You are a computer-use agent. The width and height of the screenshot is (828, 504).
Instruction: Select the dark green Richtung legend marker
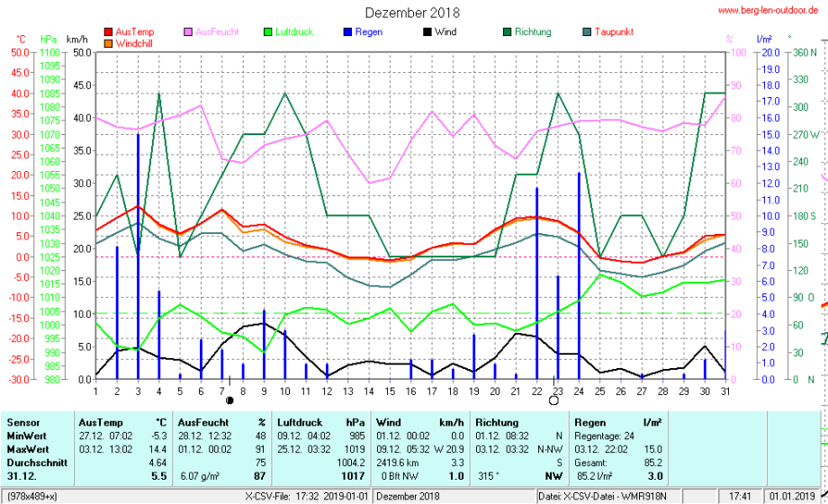508,31
